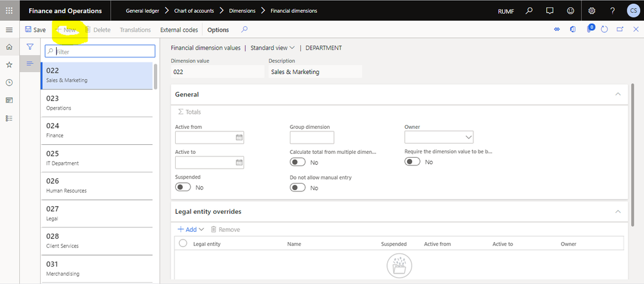Toggle Do not allow manual entry

point(298,187)
